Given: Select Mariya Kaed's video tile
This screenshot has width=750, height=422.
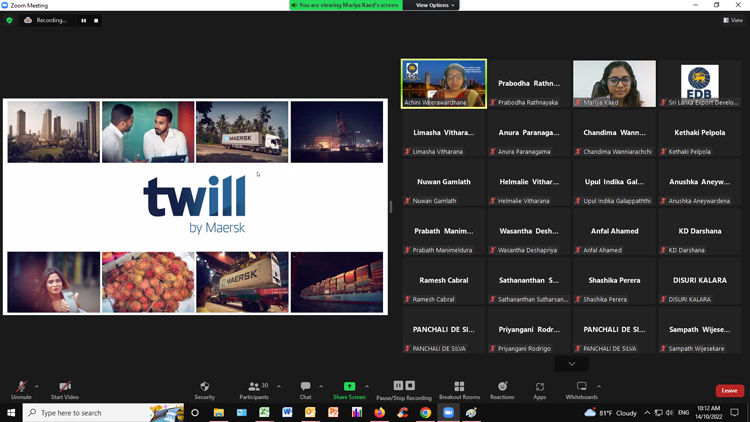Looking at the screenshot, I should coord(614,84).
